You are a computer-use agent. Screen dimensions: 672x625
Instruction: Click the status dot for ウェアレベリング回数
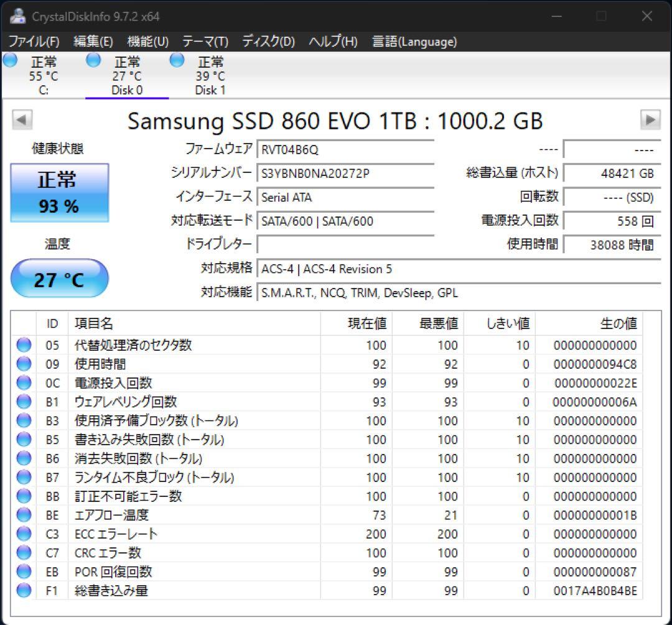(22, 402)
